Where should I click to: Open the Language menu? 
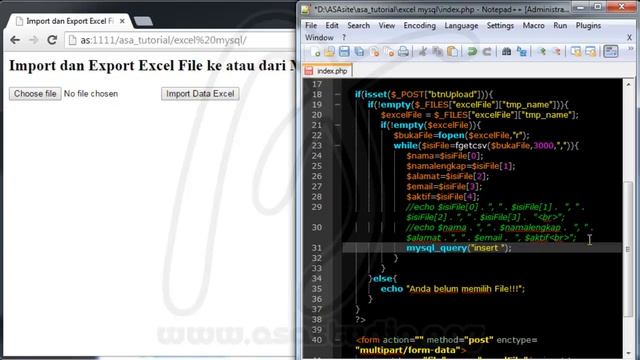click(461, 25)
